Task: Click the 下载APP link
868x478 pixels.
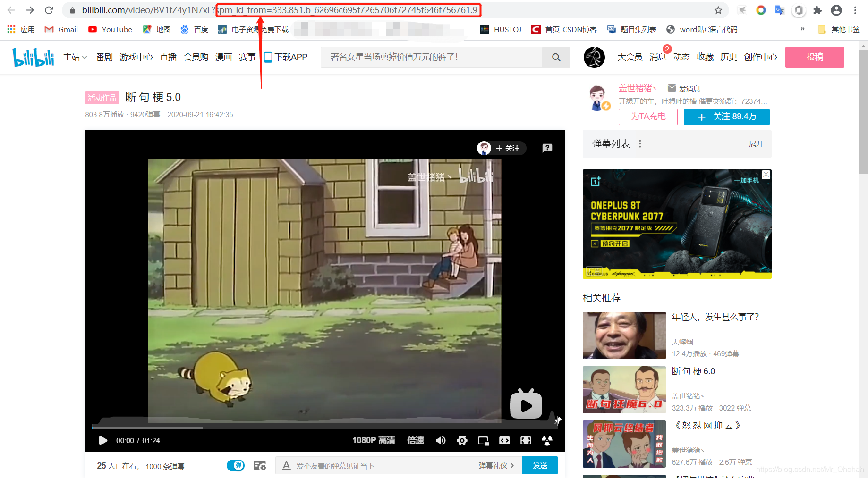Action: (286, 57)
